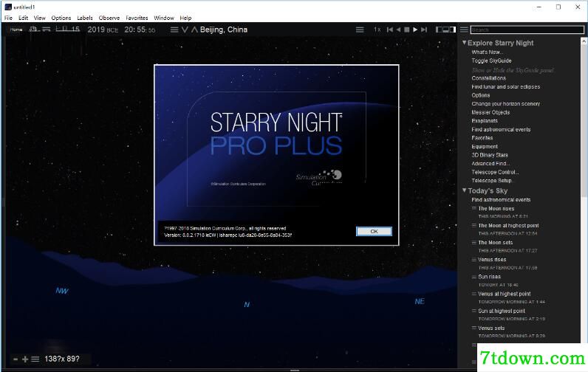
Task: Select the Venus sets event
Action: click(491, 328)
